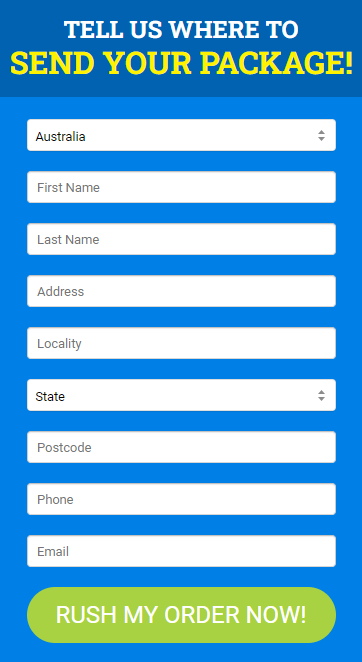
Task: Click the up arrow on the State selector
Action: (x=321, y=392)
